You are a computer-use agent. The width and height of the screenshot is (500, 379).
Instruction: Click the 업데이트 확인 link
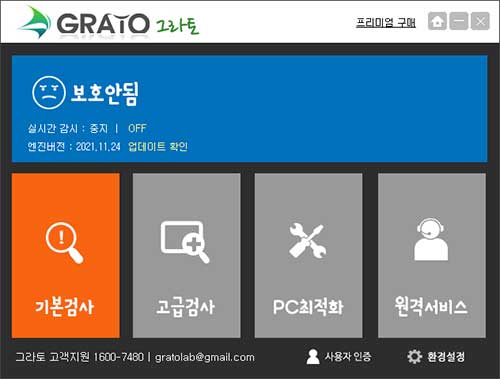coord(158,146)
